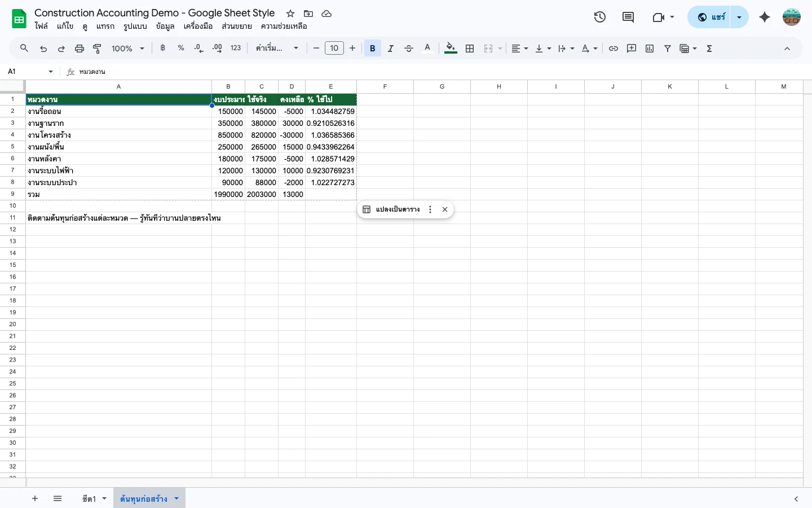The height and width of the screenshot is (508, 812).
Task: Open version history clock icon
Action: click(x=599, y=17)
